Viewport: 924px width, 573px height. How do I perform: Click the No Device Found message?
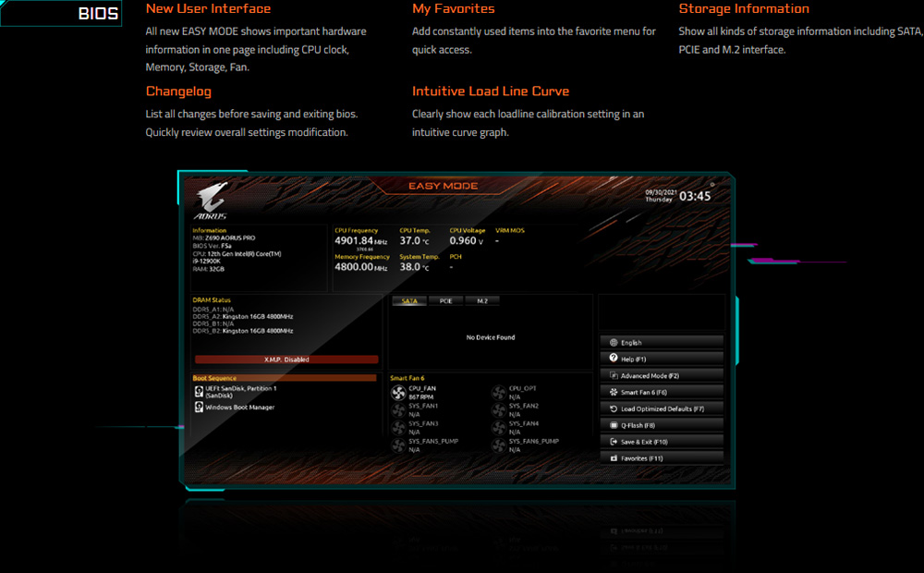coord(491,337)
